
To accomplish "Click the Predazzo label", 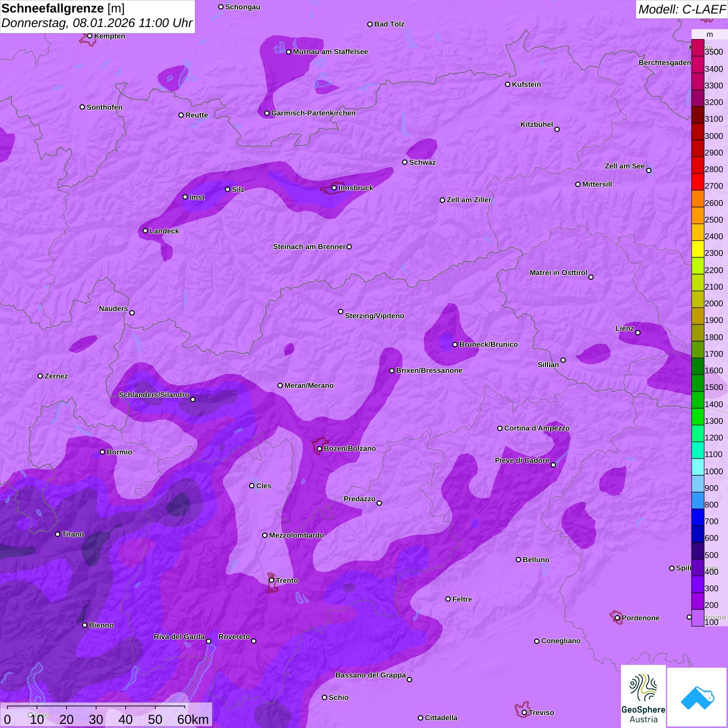I will tap(359, 499).
